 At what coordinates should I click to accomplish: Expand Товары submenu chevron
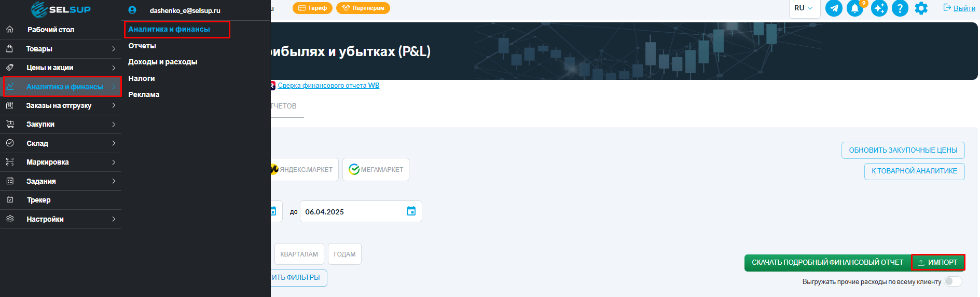coord(114,49)
